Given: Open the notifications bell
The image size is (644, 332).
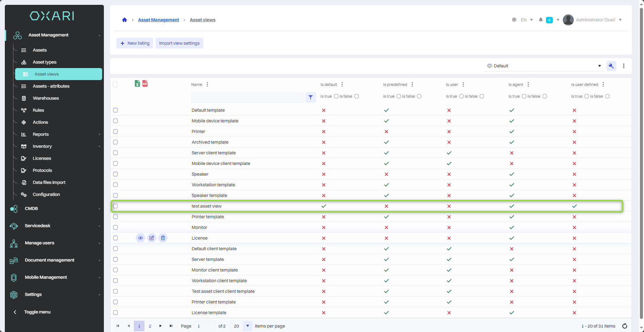Looking at the screenshot, I should click(541, 20).
